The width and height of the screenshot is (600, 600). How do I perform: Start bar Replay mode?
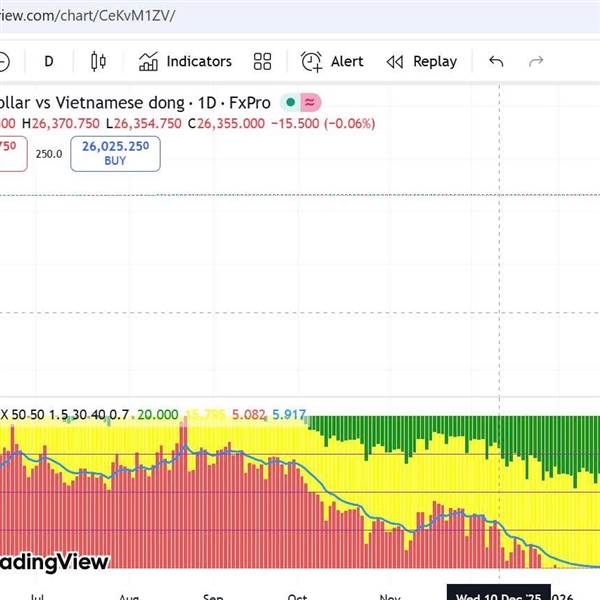(x=421, y=61)
